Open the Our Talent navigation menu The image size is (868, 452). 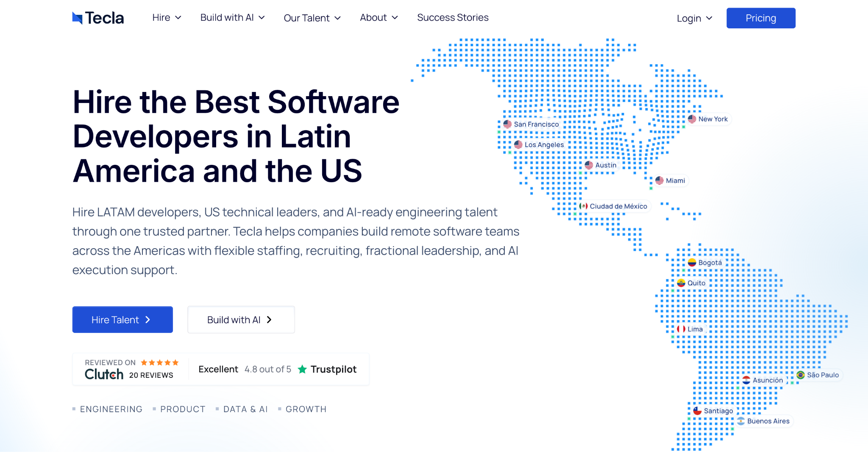click(x=312, y=18)
